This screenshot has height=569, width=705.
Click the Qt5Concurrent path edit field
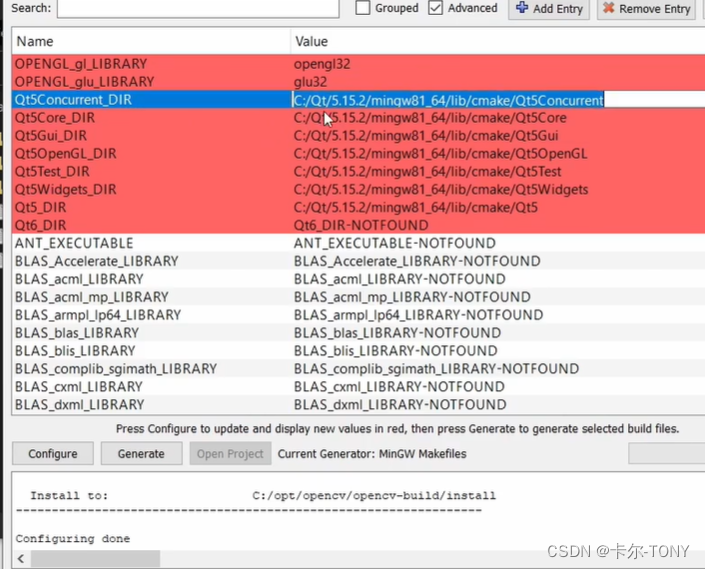tap(498, 100)
